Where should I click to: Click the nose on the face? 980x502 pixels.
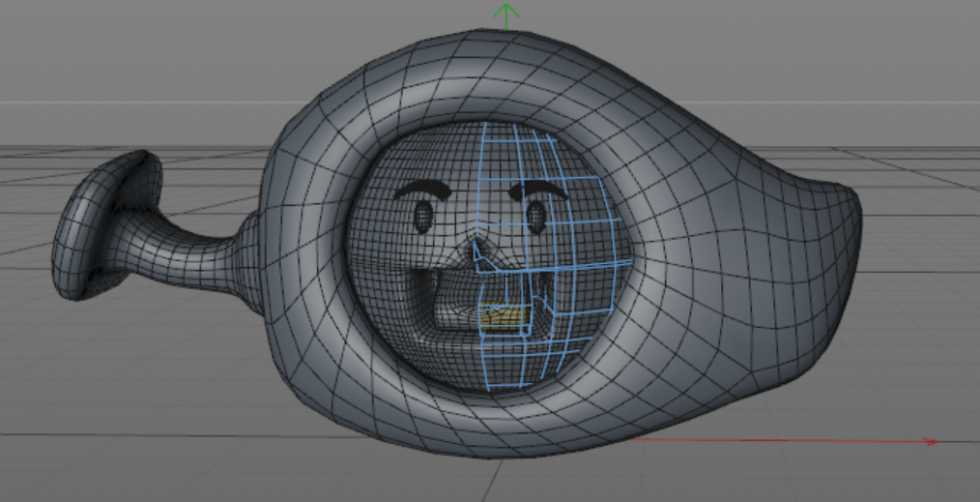pyautogui.click(x=478, y=251)
